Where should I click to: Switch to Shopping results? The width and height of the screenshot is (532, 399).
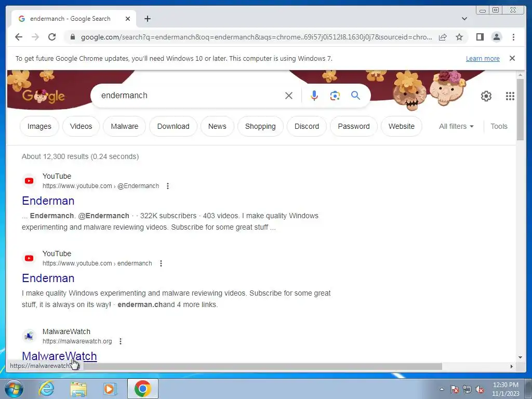point(260,126)
